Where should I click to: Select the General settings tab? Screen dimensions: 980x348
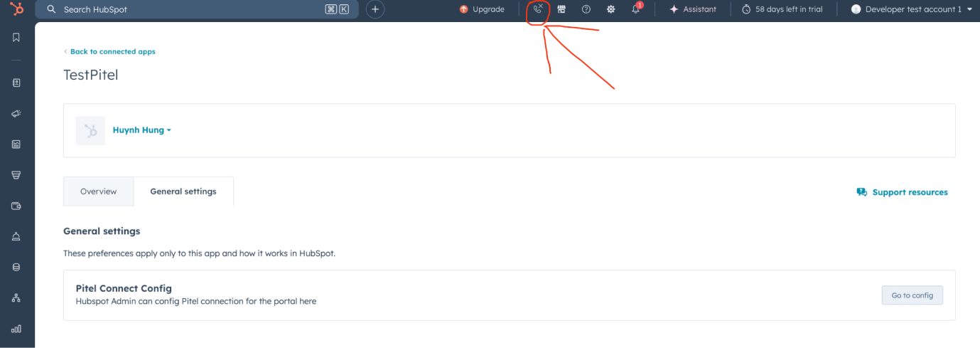coord(183,191)
